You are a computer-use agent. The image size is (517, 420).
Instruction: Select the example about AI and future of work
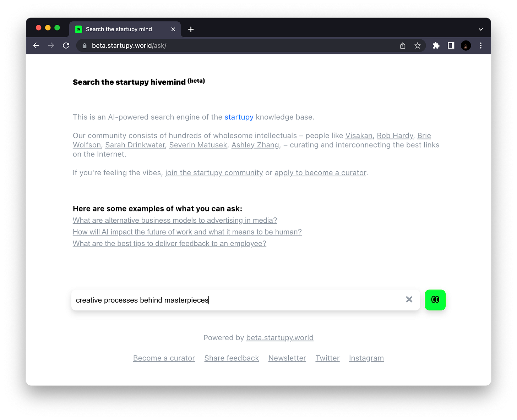(187, 232)
